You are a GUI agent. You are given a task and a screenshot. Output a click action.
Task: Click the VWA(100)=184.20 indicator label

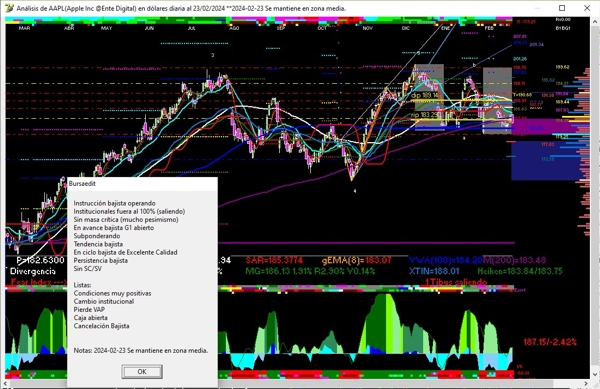(x=446, y=260)
